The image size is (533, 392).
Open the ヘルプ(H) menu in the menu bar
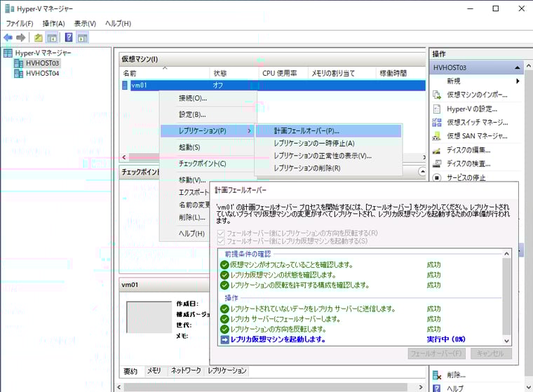[118, 23]
